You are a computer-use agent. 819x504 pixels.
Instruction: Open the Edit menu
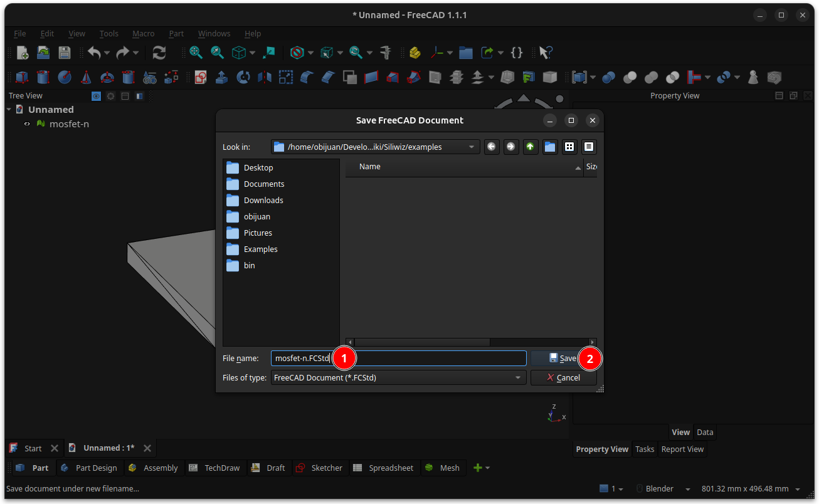47,34
